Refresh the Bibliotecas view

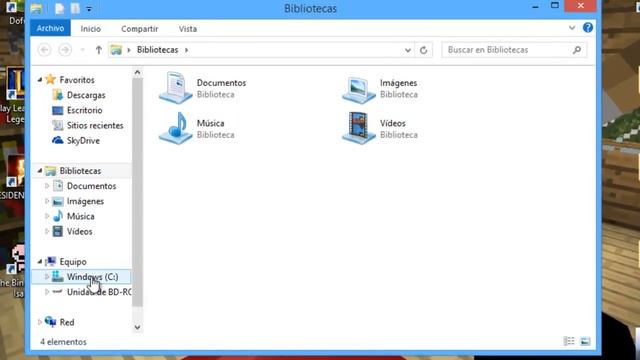coord(423,50)
